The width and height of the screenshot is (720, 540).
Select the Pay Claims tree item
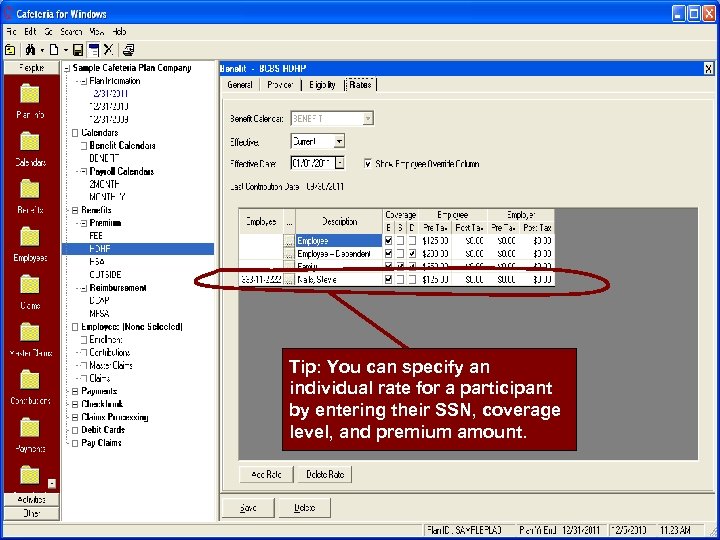point(101,443)
